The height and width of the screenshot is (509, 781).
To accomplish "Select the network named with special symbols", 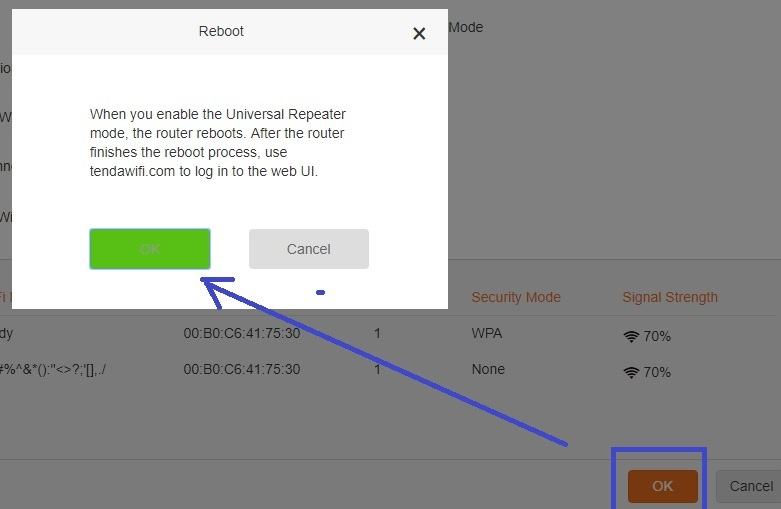I will (x=52, y=370).
